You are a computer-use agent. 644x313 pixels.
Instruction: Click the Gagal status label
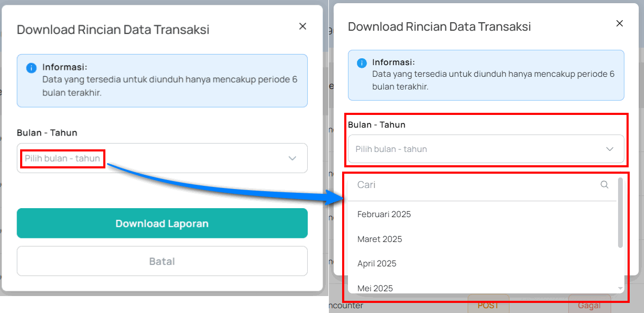tap(589, 306)
